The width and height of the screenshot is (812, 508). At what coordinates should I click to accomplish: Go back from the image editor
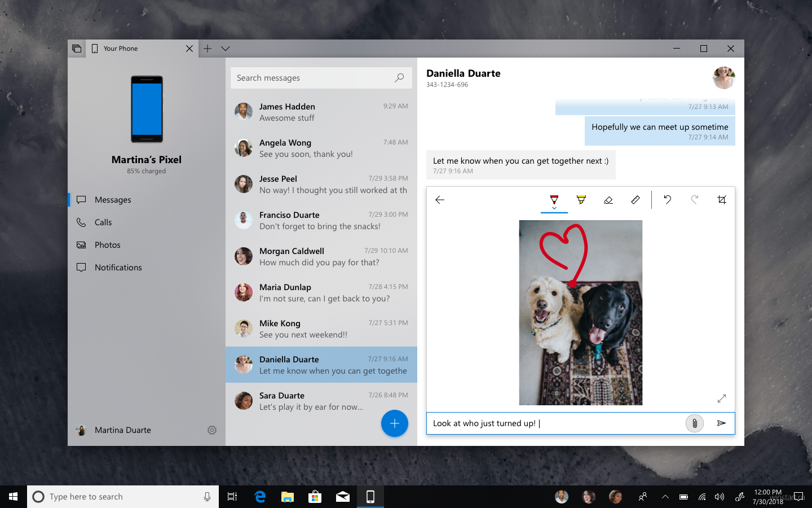pyautogui.click(x=440, y=200)
